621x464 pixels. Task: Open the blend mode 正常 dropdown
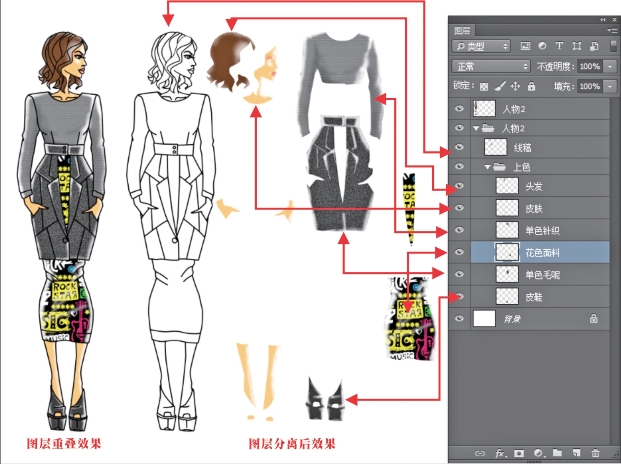[490, 66]
